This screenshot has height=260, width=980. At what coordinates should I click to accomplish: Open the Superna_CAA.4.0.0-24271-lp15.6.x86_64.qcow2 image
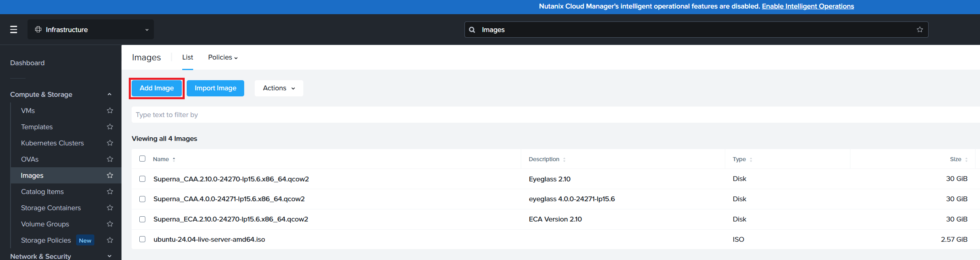point(229,199)
